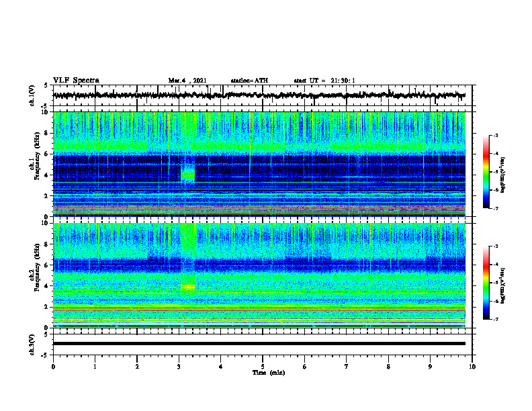Click the "start UT = 21:30: 1" header text
The height and width of the screenshot is (411, 532).
pyautogui.click(x=324, y=81)
